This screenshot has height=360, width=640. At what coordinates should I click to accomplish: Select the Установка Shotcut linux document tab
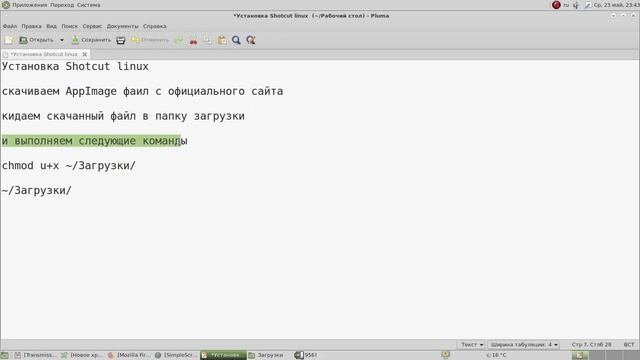[x=43, y=54]
